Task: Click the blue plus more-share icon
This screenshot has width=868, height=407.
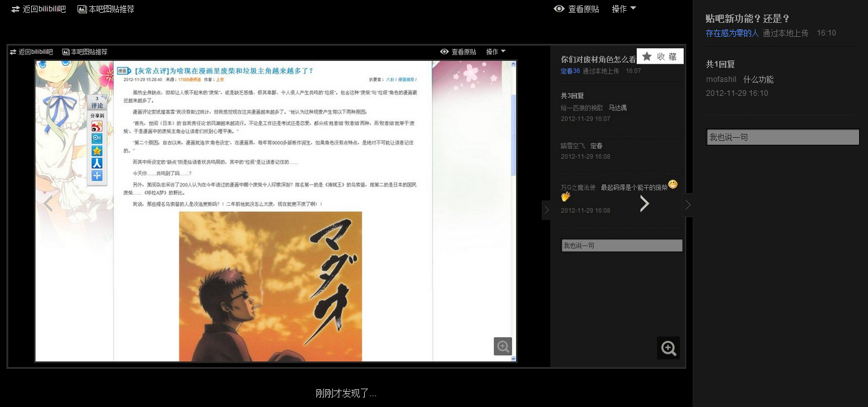Action: point(97,176)
